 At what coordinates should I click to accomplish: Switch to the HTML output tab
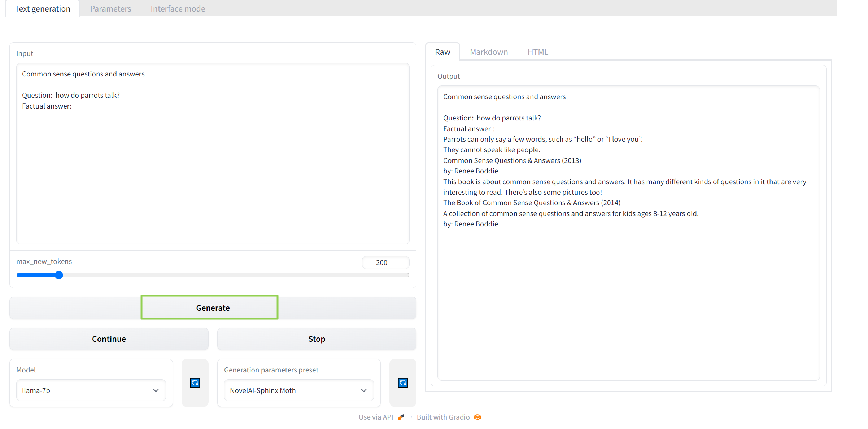pyautogui.click(x=538, y=52)
